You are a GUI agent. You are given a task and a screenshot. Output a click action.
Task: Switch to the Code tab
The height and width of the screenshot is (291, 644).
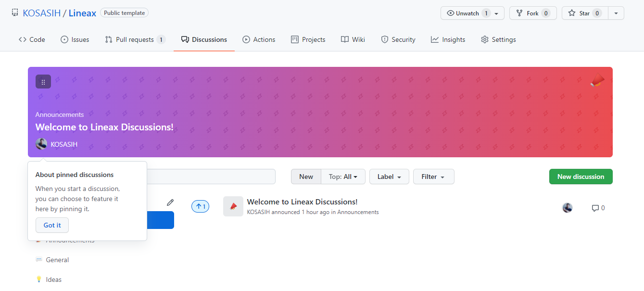[32, 39]
